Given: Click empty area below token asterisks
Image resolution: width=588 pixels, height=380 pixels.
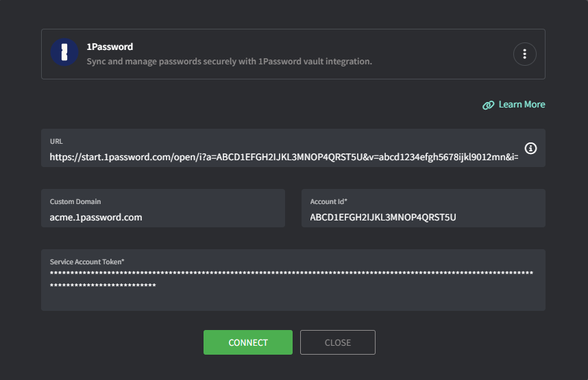Looking at the screenshot, I should (293, 300).
